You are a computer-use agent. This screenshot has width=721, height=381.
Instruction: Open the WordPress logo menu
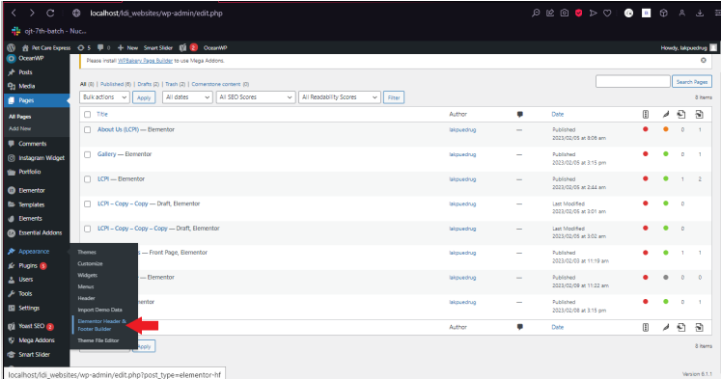coord(11,47)
